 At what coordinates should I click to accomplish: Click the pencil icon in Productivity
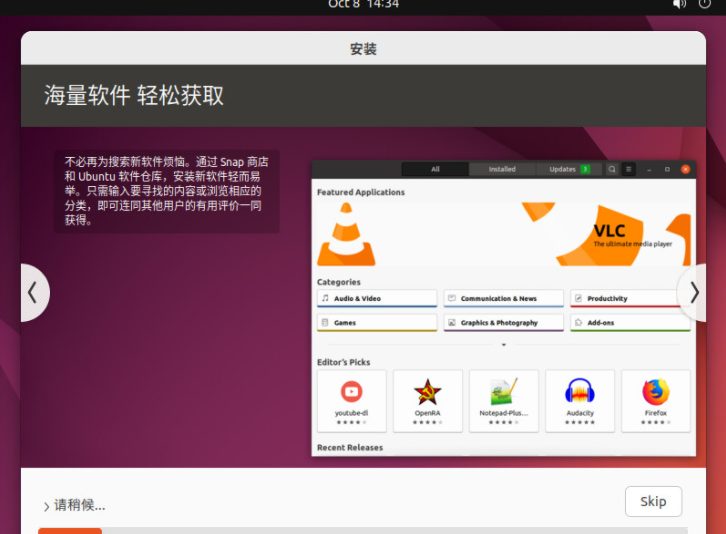[578, 298]
